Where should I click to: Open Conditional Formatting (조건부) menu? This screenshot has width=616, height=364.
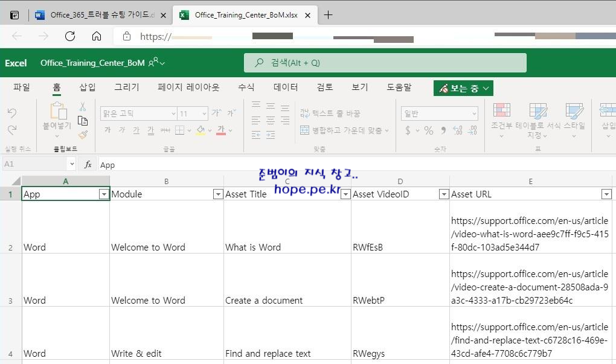tap(502, 120)
